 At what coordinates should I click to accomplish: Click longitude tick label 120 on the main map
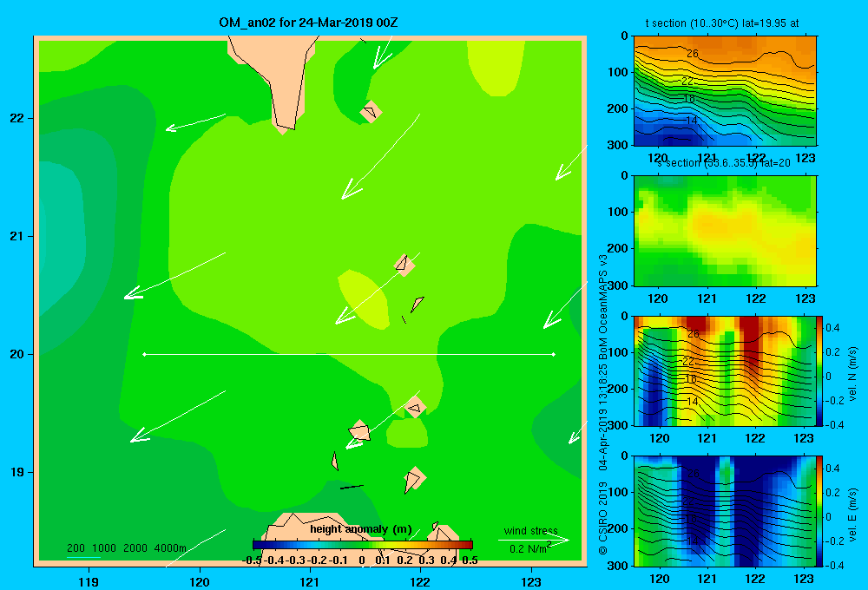point(200,581)
